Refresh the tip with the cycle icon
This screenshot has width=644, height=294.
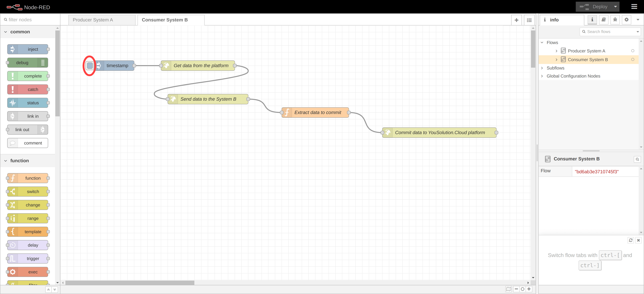pos(631,240)
